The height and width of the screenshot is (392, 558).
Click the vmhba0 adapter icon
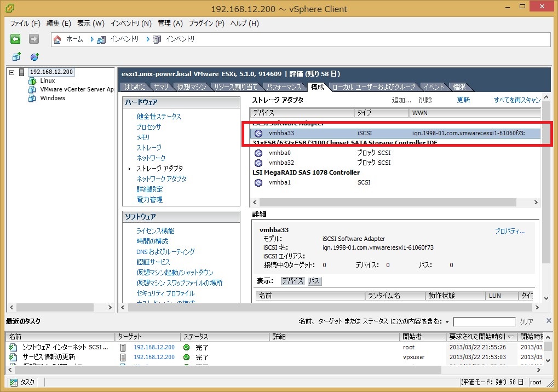(x=258, y=153)
